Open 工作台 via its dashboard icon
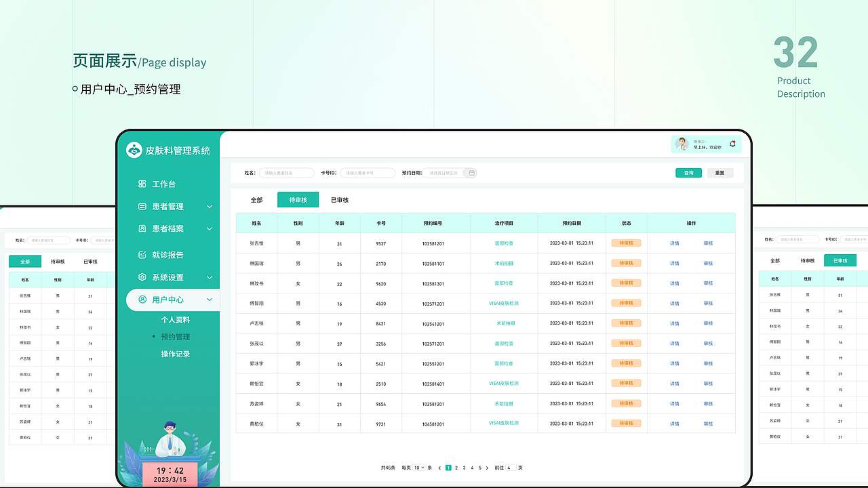 (x=142, y=184)
